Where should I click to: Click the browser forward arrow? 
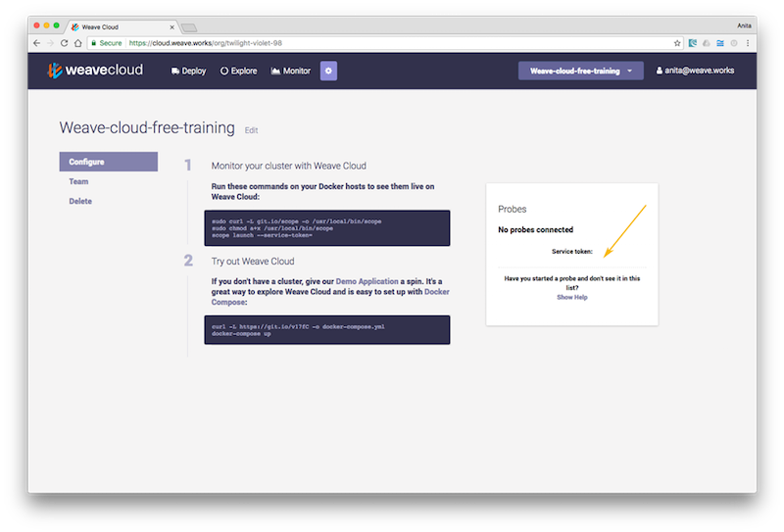tap(50, 43)
